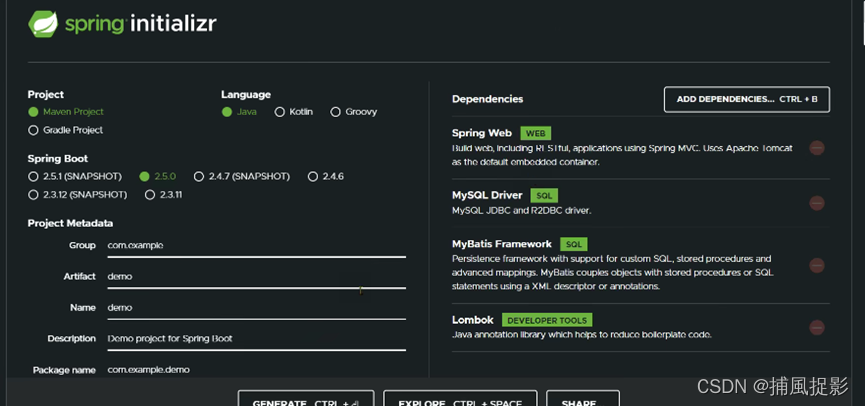Screen dimensions: 865x406
Task: Remove the Lombok dependency
Action: (816, 328)
